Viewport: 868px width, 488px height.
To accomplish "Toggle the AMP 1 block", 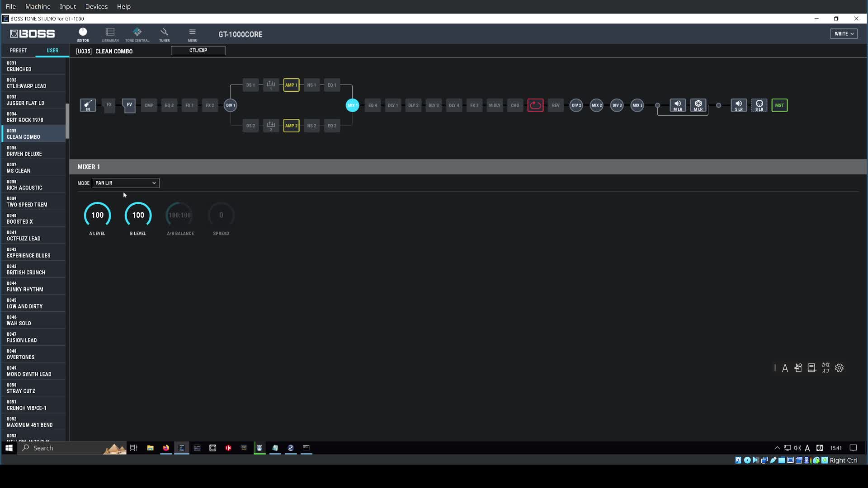I will [x=291, y=85].
